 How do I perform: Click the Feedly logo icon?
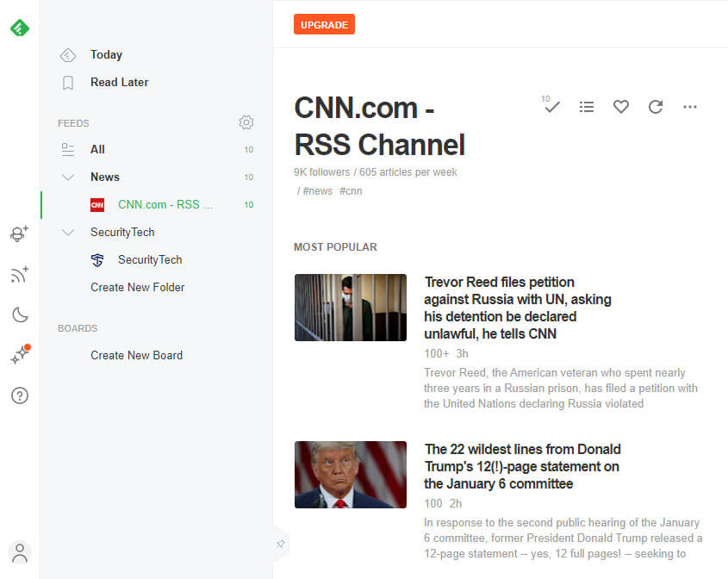[x=20, y=28]
